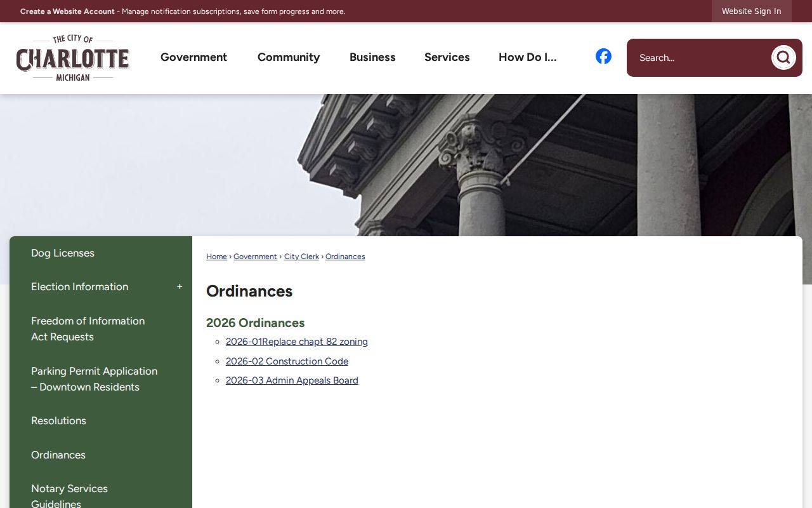Select Resolutions in the sidebar
The image size is (812, 508).
[x=101, y=421]
